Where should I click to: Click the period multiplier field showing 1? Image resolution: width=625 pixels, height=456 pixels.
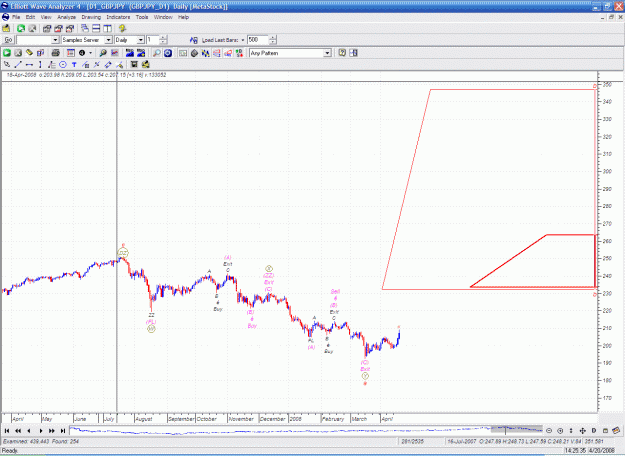click(x=153, y=40)
